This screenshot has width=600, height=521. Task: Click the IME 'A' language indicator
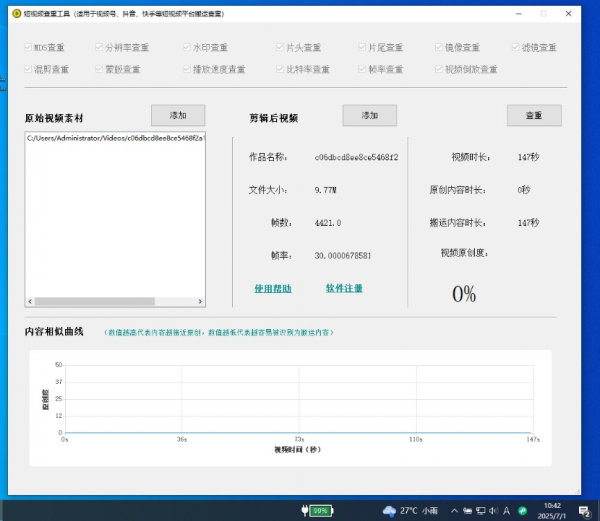[507, 511]
